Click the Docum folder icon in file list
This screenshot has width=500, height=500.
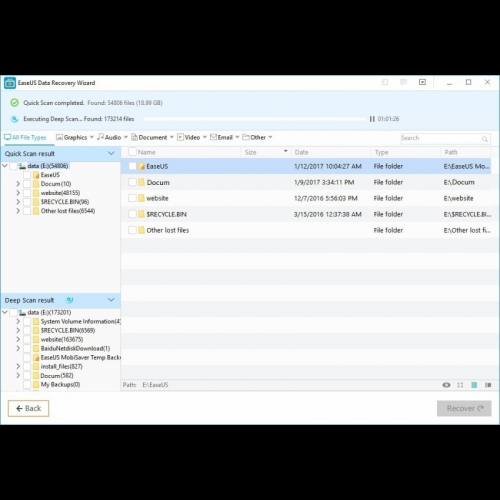141,182
